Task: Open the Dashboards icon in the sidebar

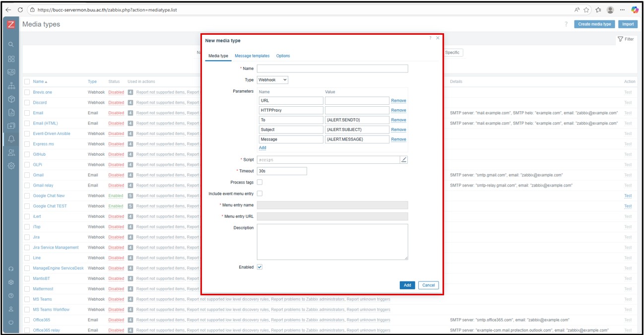Action: coord(11,58)
